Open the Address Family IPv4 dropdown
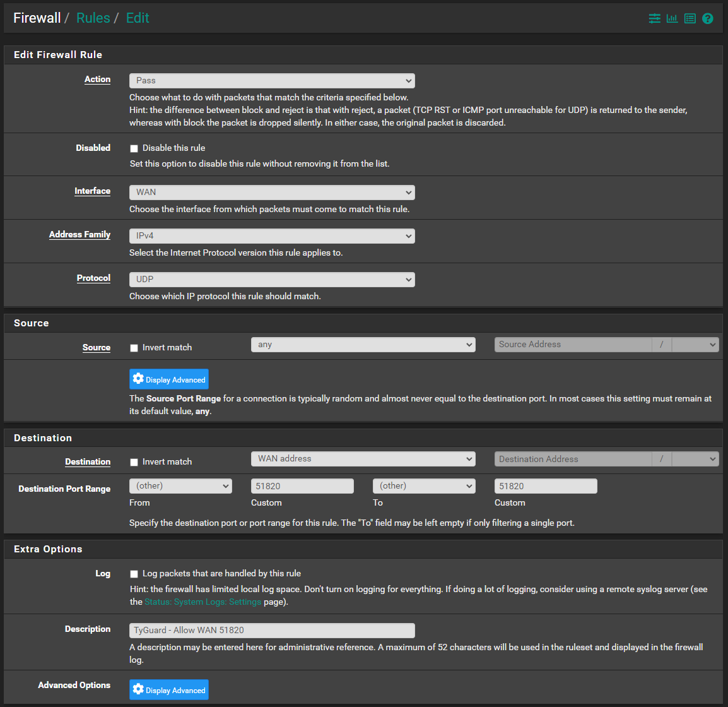Viewport: 728px width, 707px height. tap(272, 236)
